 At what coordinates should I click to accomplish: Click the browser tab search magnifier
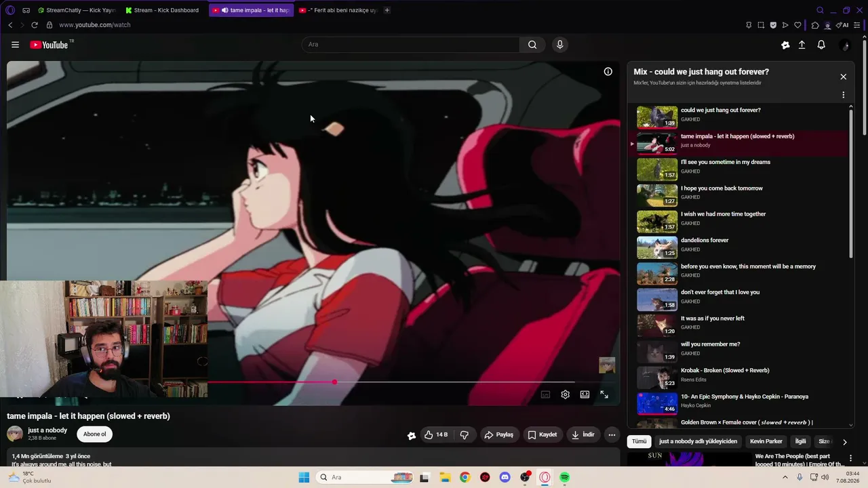coord(820,10)
